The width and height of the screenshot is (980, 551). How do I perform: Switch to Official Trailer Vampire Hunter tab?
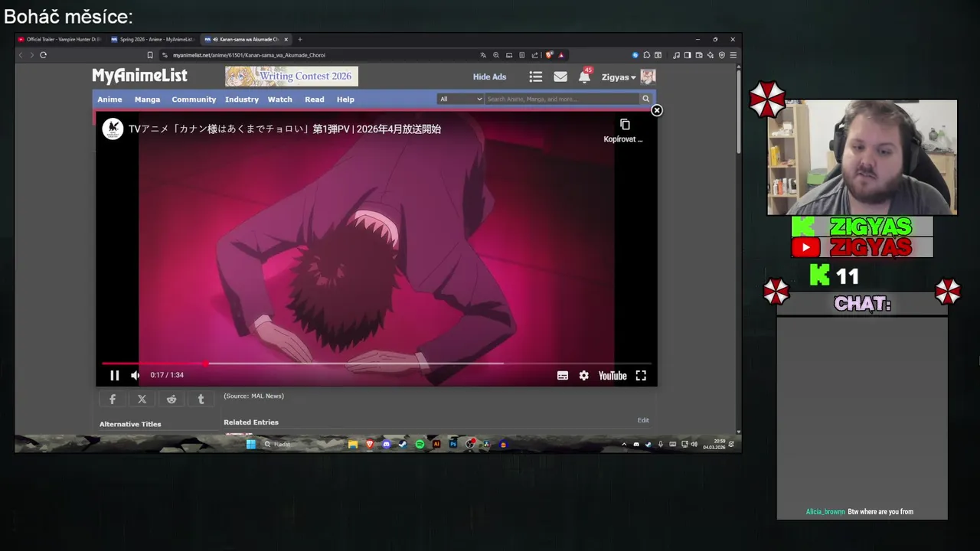(x=59, y=39)
